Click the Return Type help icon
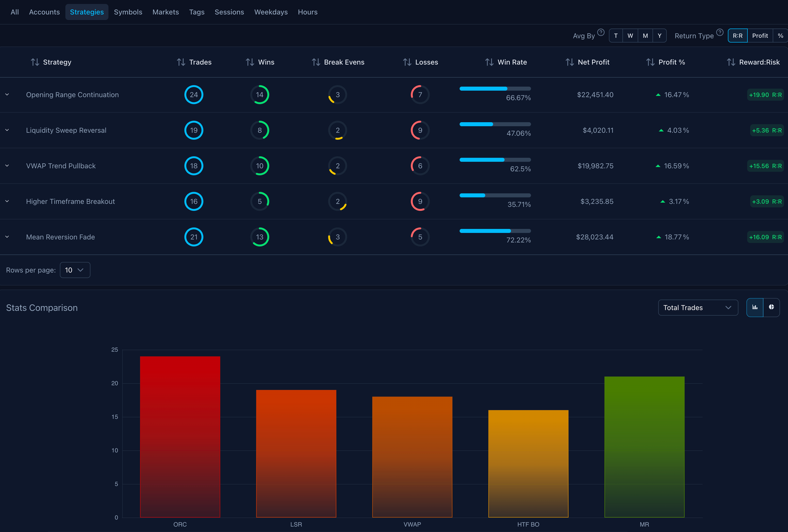The width and height of the screenshot is (788, 532). click(720, 33)
